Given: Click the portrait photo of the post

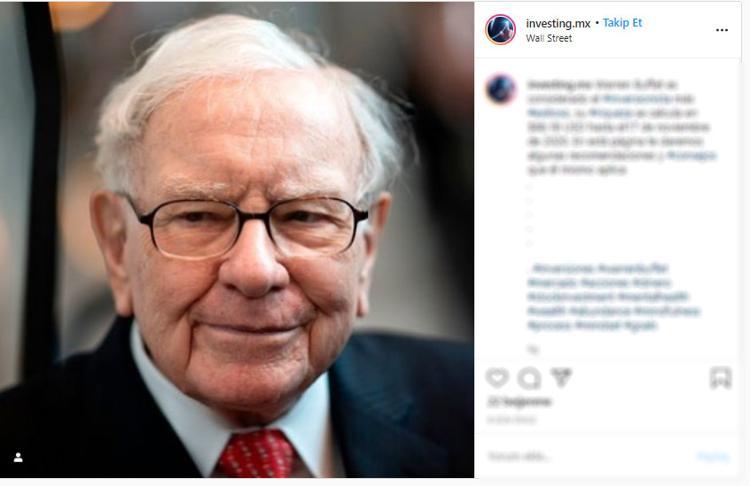Looking at the screenshot, I should 237,240.
